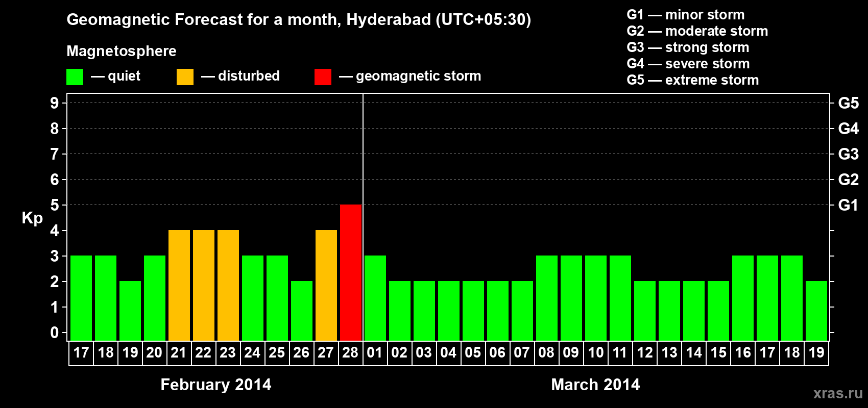Click the green quiet legend swatch

click(75, 77)
